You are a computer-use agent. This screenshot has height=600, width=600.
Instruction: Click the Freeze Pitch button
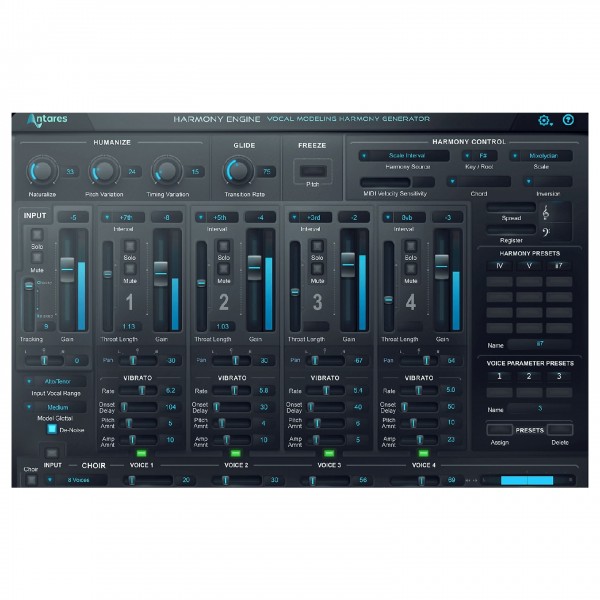coord(313,171)
